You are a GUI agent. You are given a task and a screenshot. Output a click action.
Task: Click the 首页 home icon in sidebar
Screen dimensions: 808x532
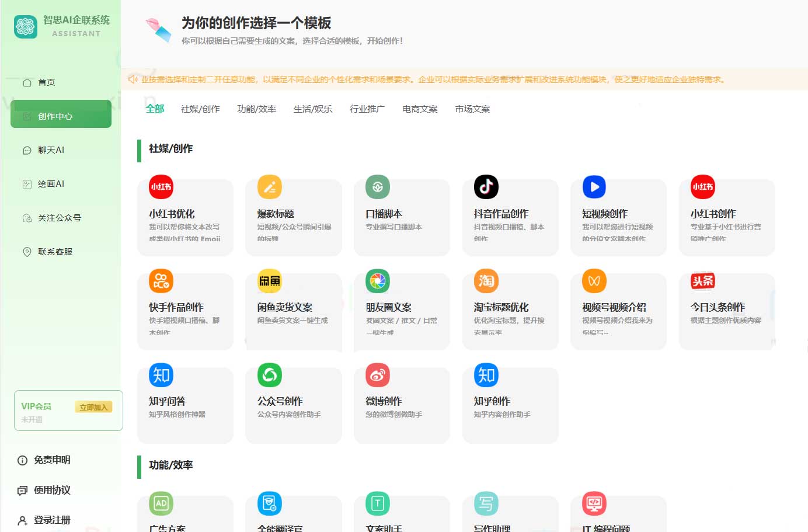tap(27, 82)
